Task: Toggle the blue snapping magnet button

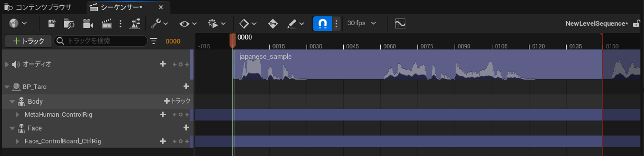Action: click(322, 23)
